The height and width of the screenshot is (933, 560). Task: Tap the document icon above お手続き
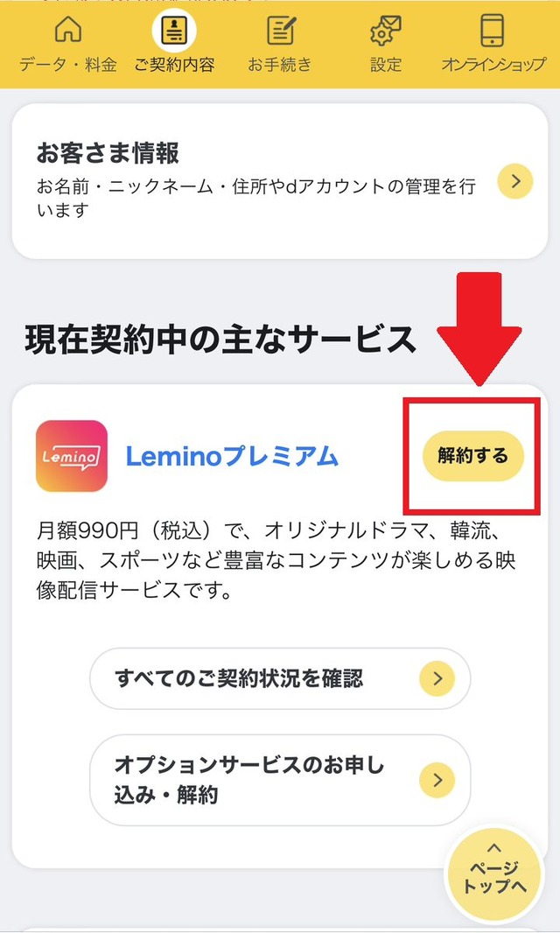[x=281, y=32]
